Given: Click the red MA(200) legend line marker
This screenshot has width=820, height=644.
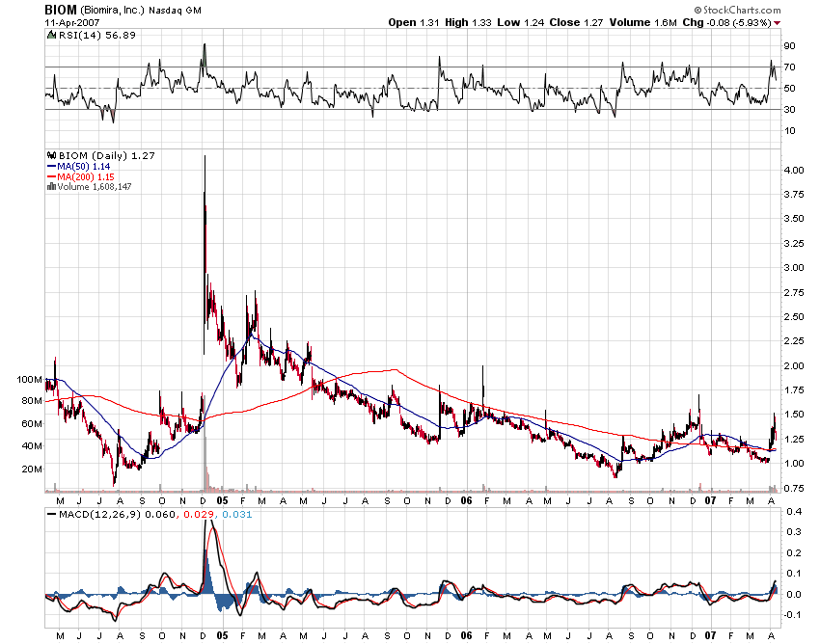Looking at the screenshot, I should tap(51, 176).
